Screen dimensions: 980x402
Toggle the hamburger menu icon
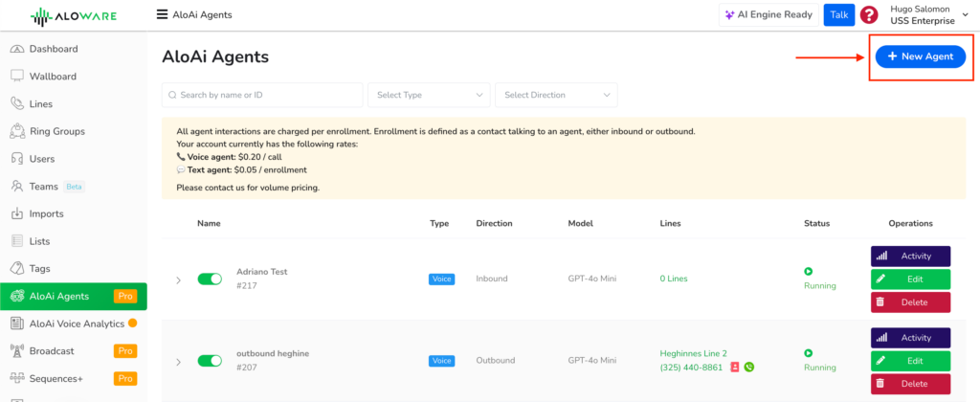(x=162, y=14)
